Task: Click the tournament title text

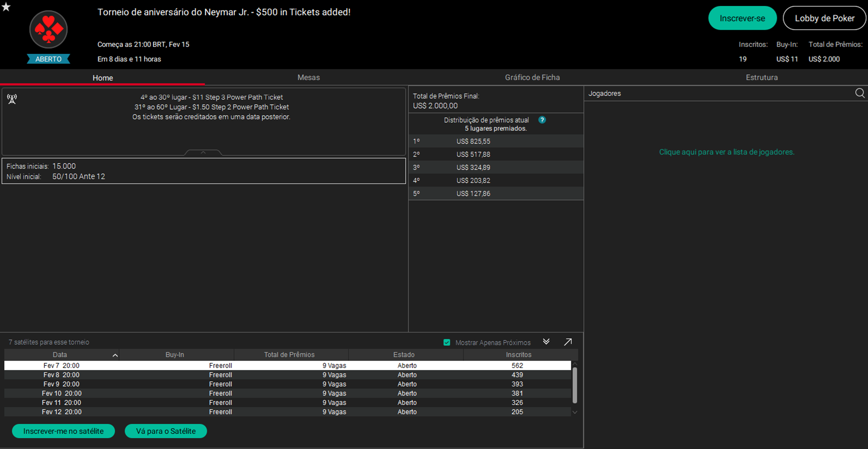Action: click(x=224, y=12)
